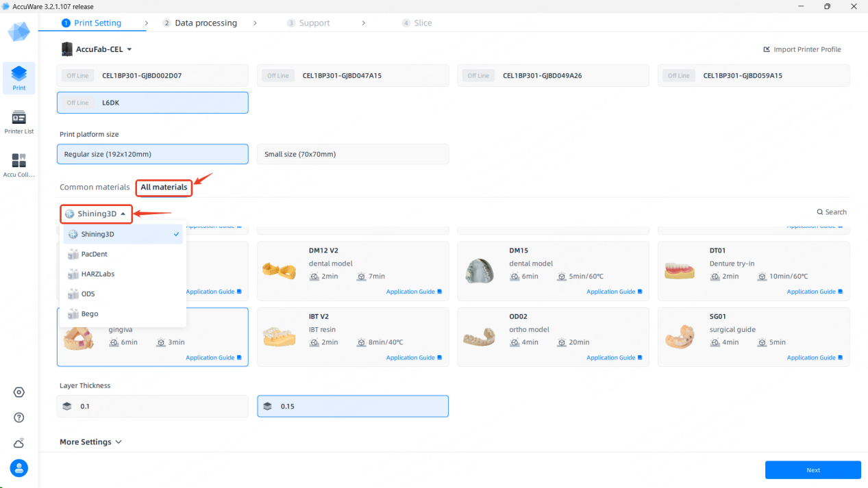Open the cloud icon in sidebar
This screenshot has height=488, width=868.
click(19, 443)
